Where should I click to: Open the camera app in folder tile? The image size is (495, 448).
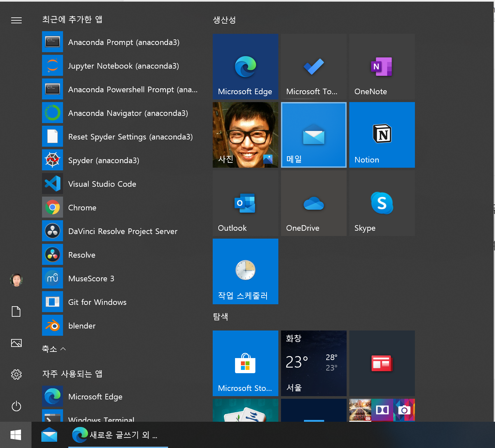[x=404, y=410]
